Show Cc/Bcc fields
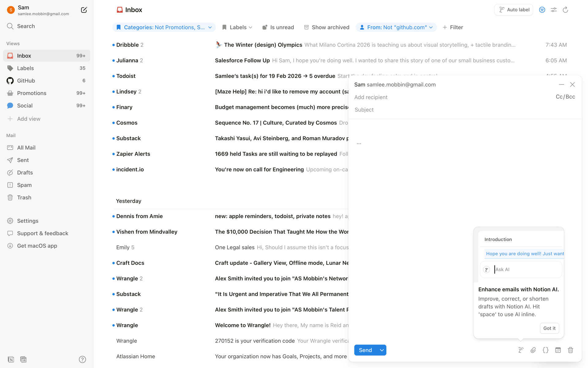This screenshot has height=368, width=588. pyautogui.click(x=565, y=97)
